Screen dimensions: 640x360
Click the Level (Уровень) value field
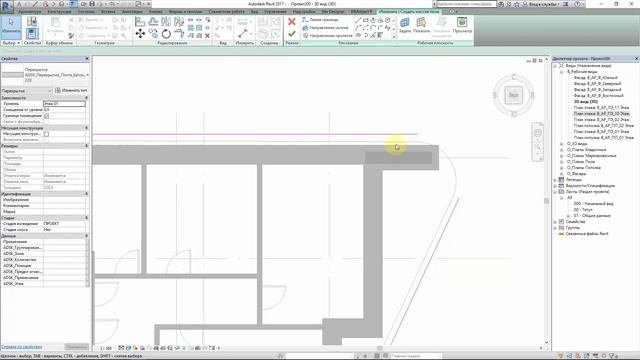click(64, 104)
